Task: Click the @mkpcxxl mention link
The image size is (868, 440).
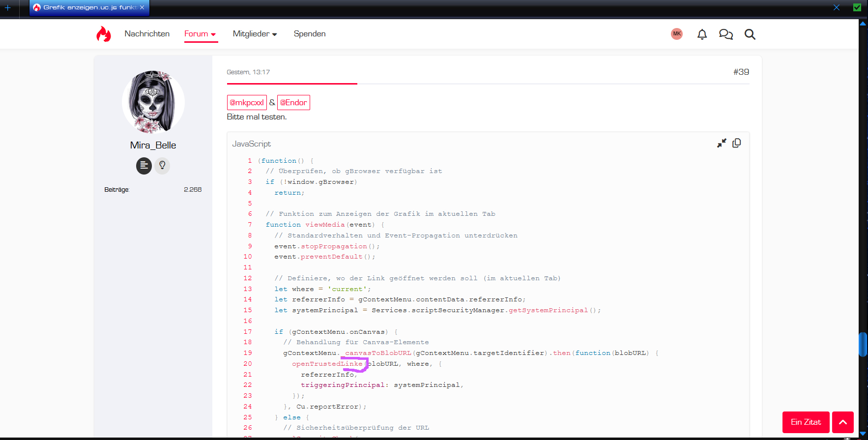Action: 247,102
